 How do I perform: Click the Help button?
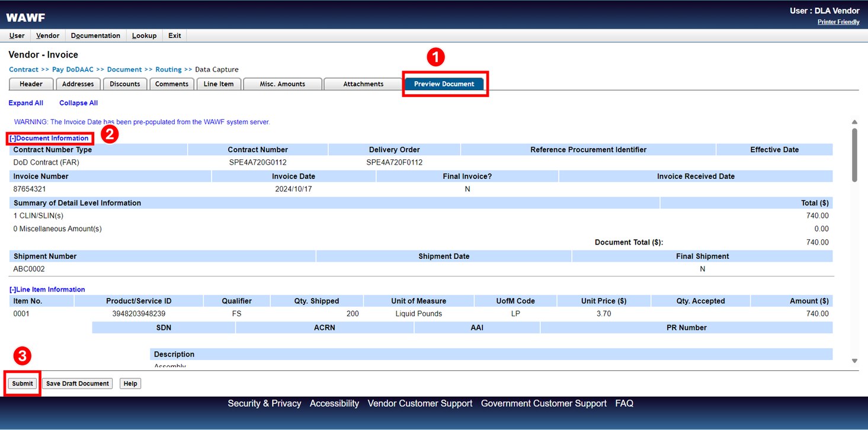click(130, 383)
